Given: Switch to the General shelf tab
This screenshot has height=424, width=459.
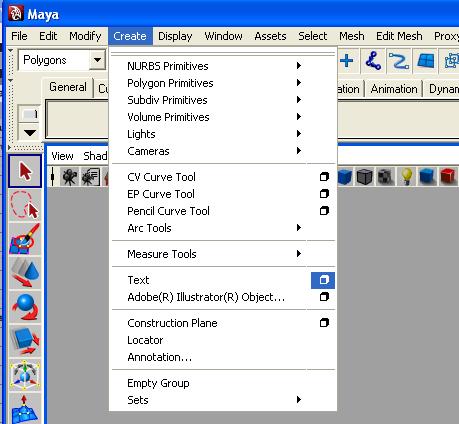Looking at the screenshot, I should pos(68,87).
